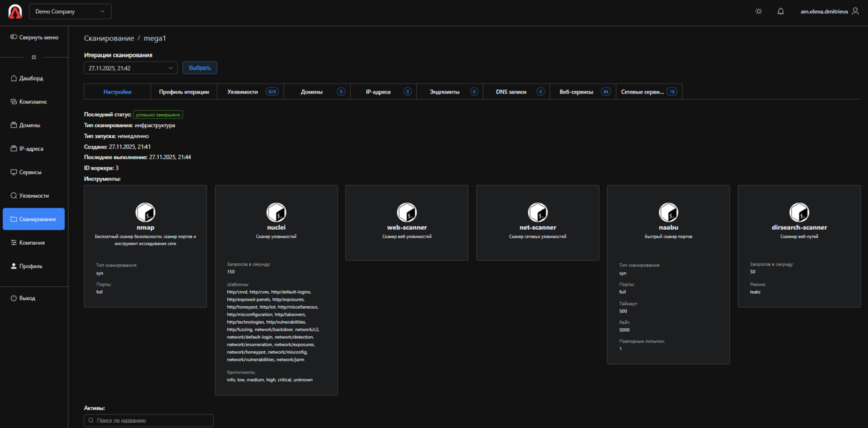
Task: Select the nuclei tool card title
Action: 276,227
